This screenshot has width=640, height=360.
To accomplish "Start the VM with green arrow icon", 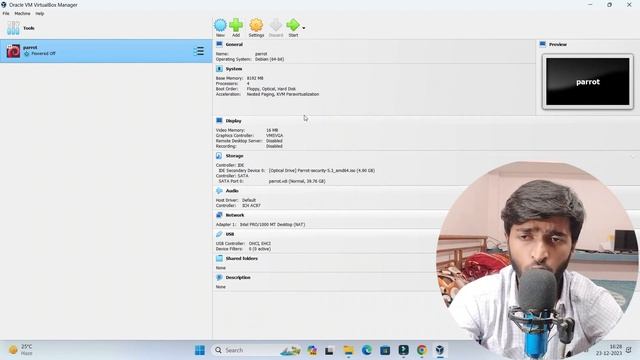I will coord(293,25).
